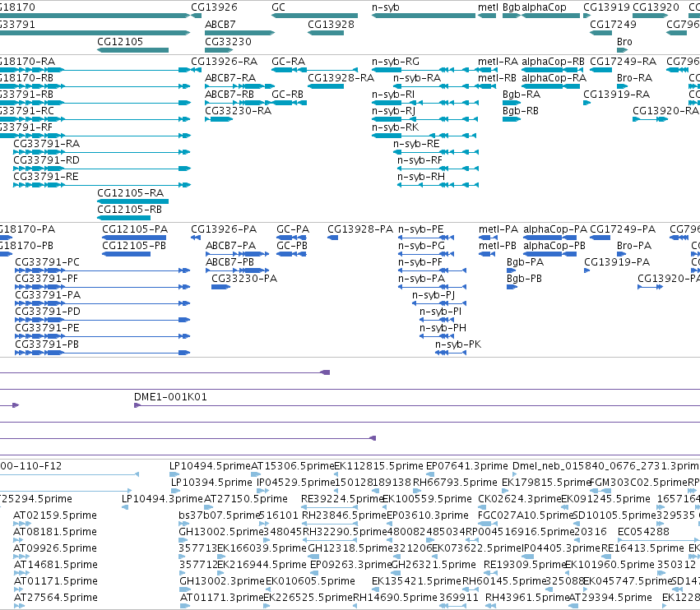
Task: Select protein ABCB7-PA
Action: (231, 246)
